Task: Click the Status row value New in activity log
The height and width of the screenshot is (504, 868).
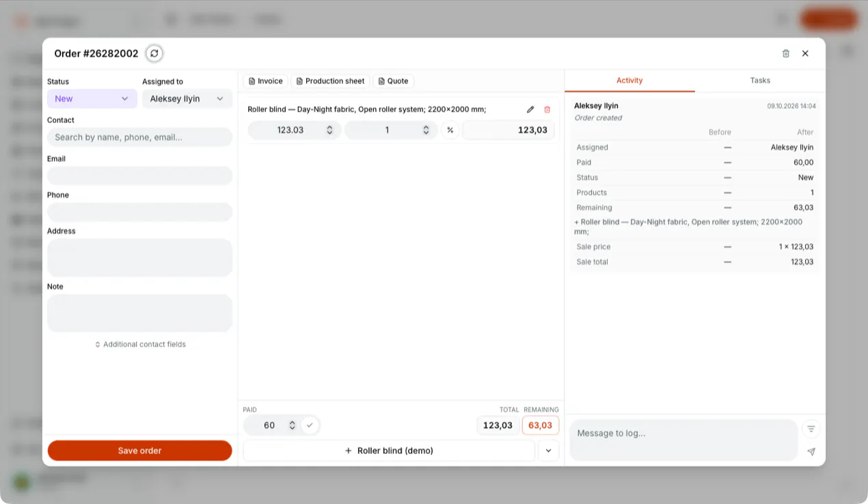Action: pyautogui.click(x=806, y=178)
